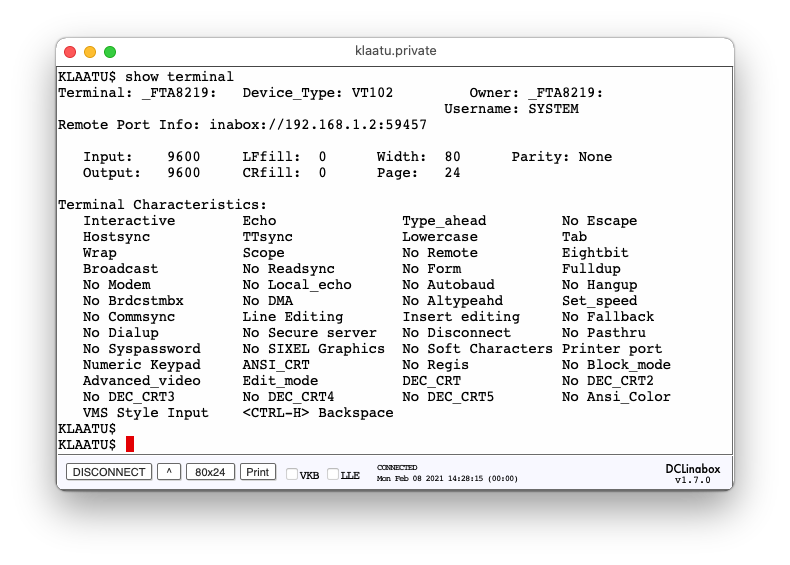Click the CONNECTED status text
This screenshot has height=565, width=790.
(397, 467)
